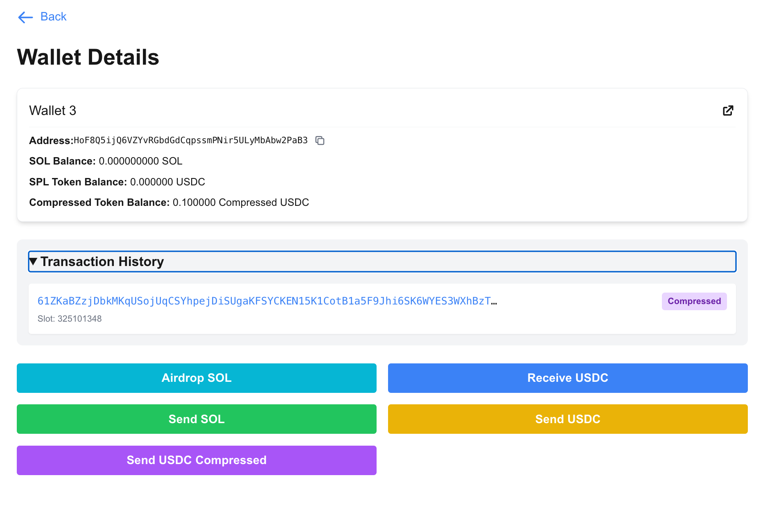
Task: Click the Wallet Details heading
Action: 88,57
